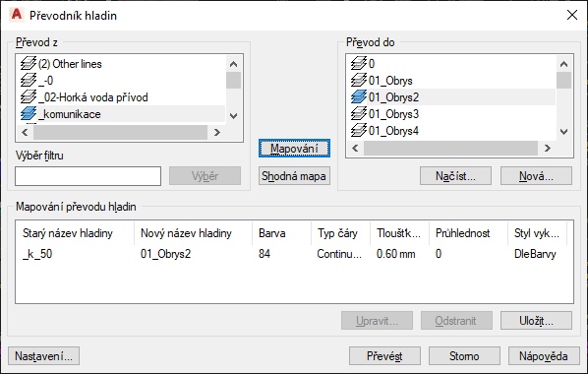Click the highlighted _komunikace layer icon
Viewport: 588px width, 374px height.
tap(29, 113)
